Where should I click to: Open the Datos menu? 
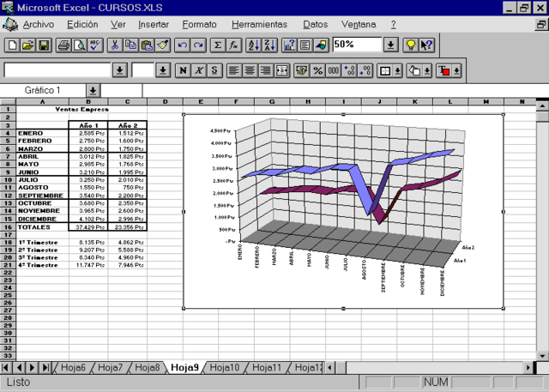coord(316,25)
